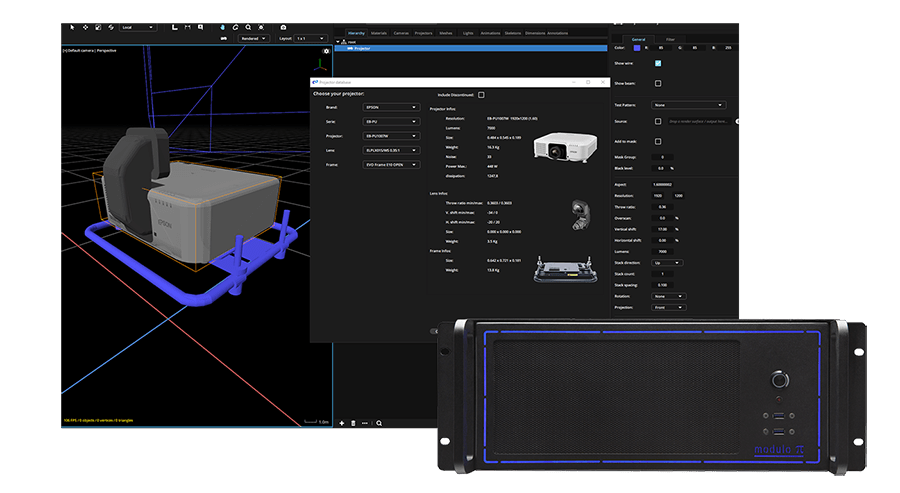The width and height of the screenshot is (900, 493).
Task: Switch to the Animations tab
Action: (x=490, y=33)
